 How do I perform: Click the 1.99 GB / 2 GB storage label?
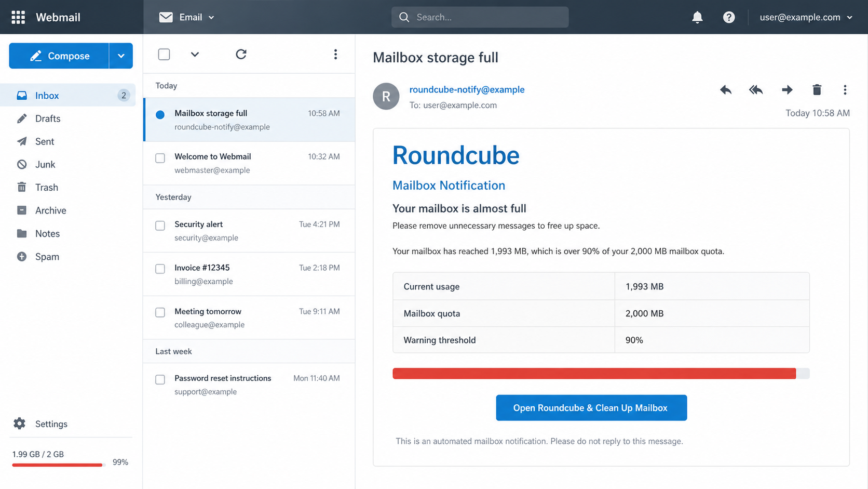pos(38,454)
